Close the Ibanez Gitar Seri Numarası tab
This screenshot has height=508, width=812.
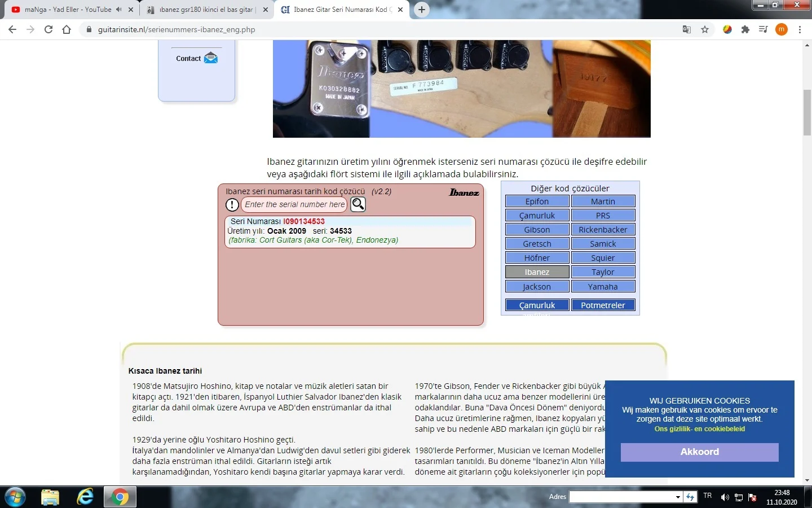tap(401, 10)
